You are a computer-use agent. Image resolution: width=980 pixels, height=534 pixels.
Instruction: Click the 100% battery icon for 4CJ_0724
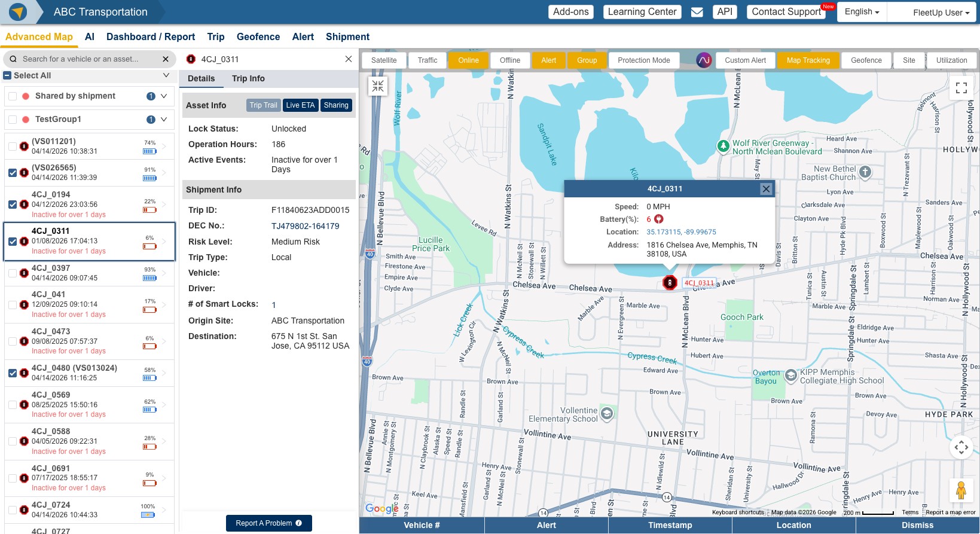(x=148, y=515)
